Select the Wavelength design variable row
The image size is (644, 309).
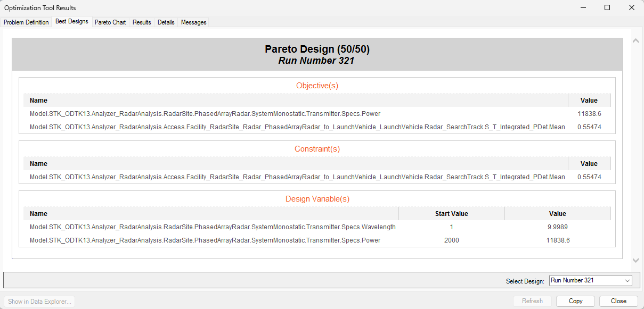pos(213,227)
